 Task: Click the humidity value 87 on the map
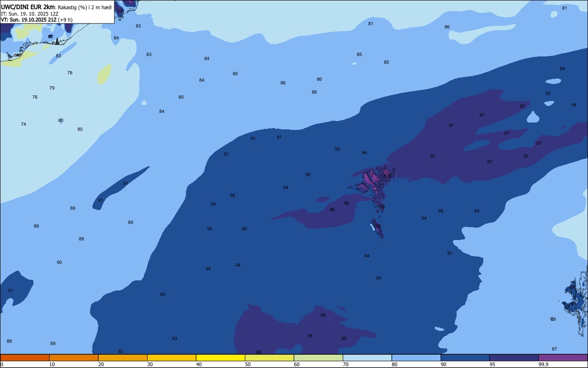[554, 349]
